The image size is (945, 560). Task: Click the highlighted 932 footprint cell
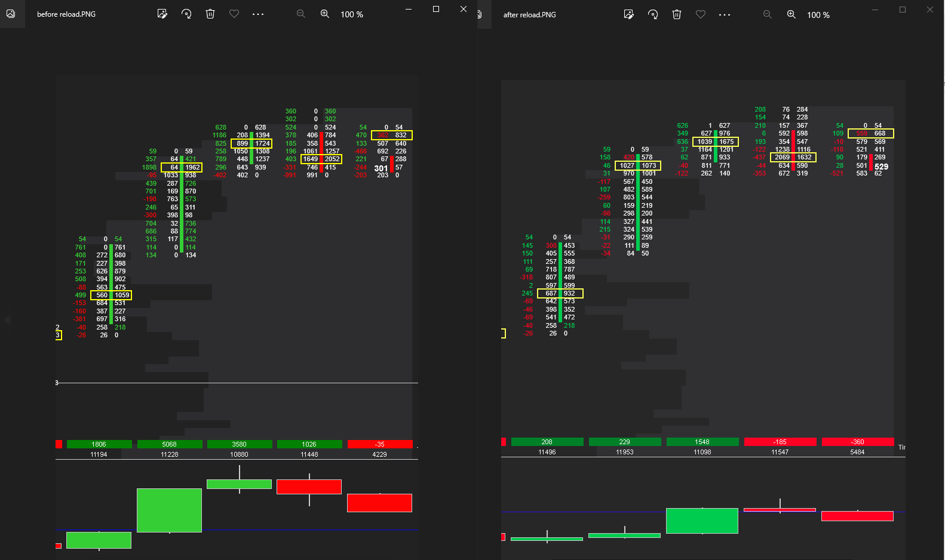pyautogui.click(x=570, y=293)
